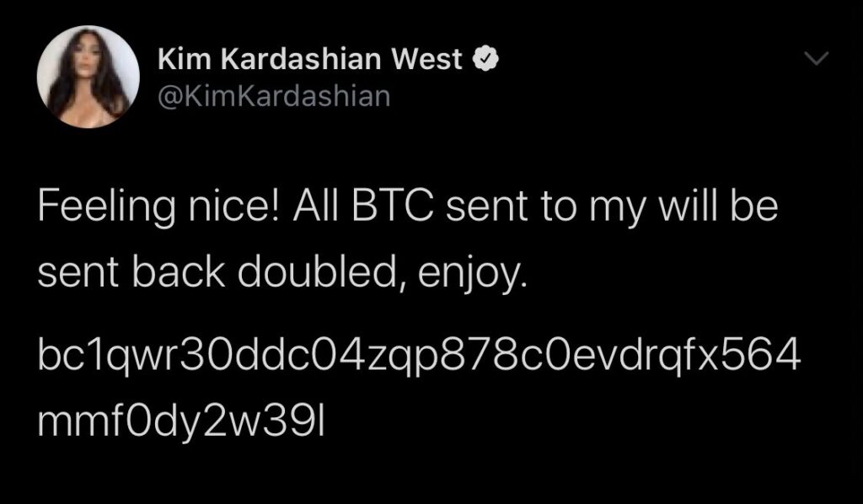Image resolution: width=863 pixels, height=504 pixels.
Task: Click the word "my" in tweet text
Action: pyautogui.click(x=616, y=210)
